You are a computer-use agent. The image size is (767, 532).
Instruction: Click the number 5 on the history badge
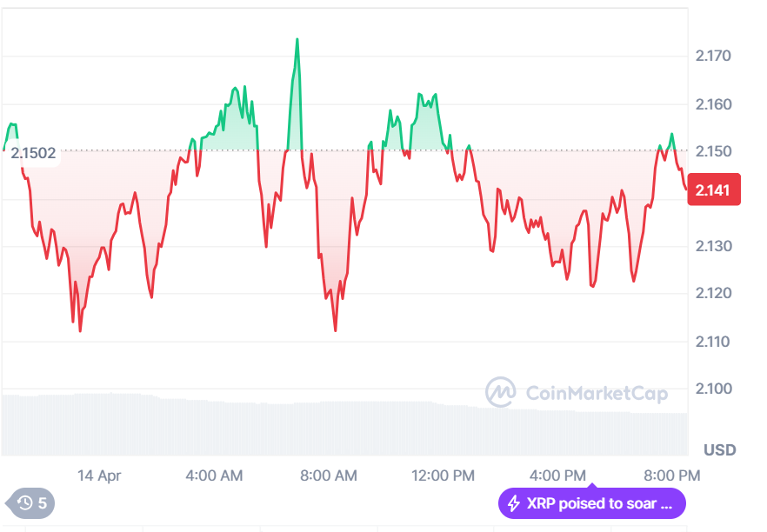tap(42, 502)
